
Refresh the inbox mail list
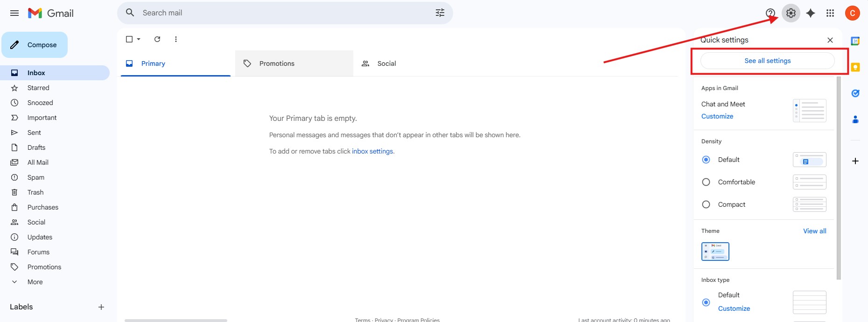[x=157, y=39]
